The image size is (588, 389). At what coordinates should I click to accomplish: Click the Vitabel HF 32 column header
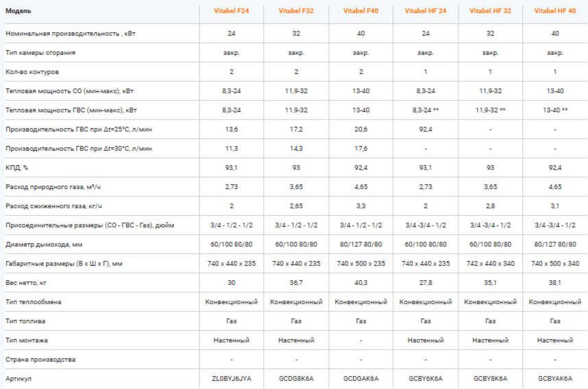click(490, 11)
